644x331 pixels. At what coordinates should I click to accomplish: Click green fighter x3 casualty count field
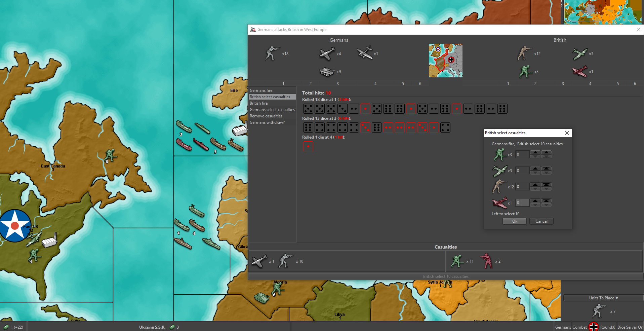tap(522, 171)
